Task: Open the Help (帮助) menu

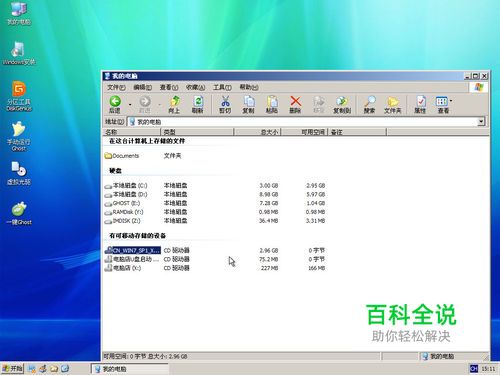Action: pyautogui.click(x=249, y=87)
